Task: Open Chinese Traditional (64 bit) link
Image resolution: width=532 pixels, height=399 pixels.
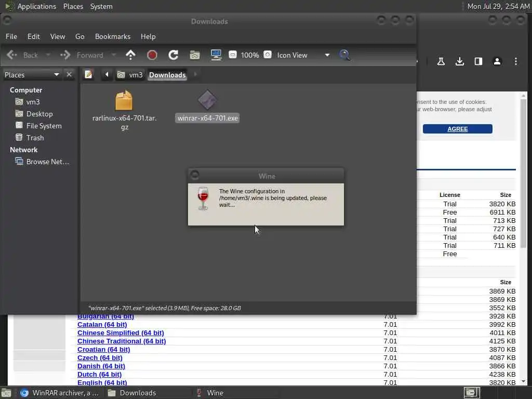Action: click(122, 341)
